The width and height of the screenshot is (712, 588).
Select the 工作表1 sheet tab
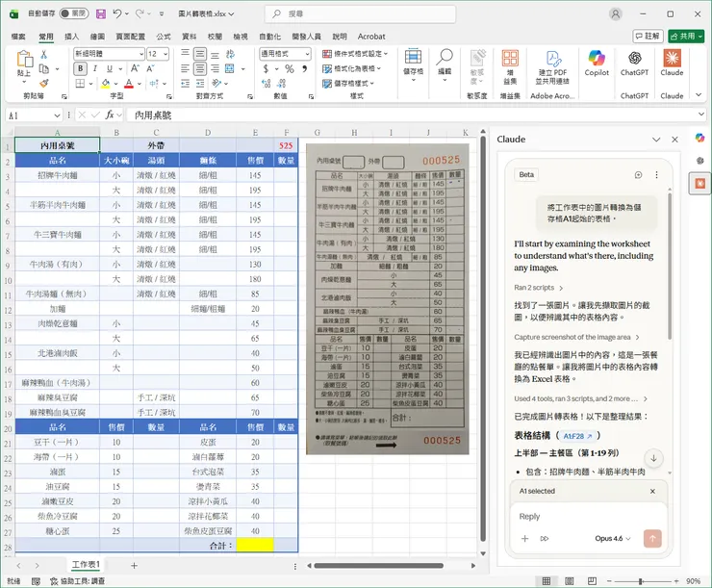pos(86,565)
